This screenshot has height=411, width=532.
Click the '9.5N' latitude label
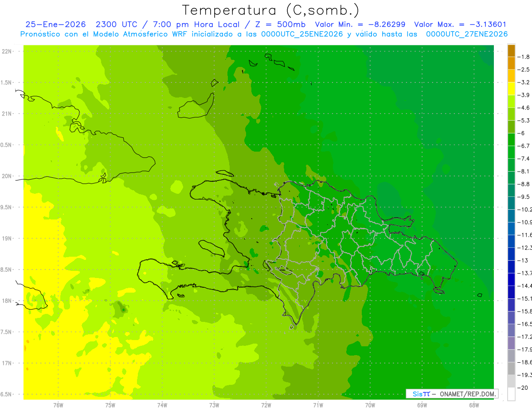coord(6,207)
